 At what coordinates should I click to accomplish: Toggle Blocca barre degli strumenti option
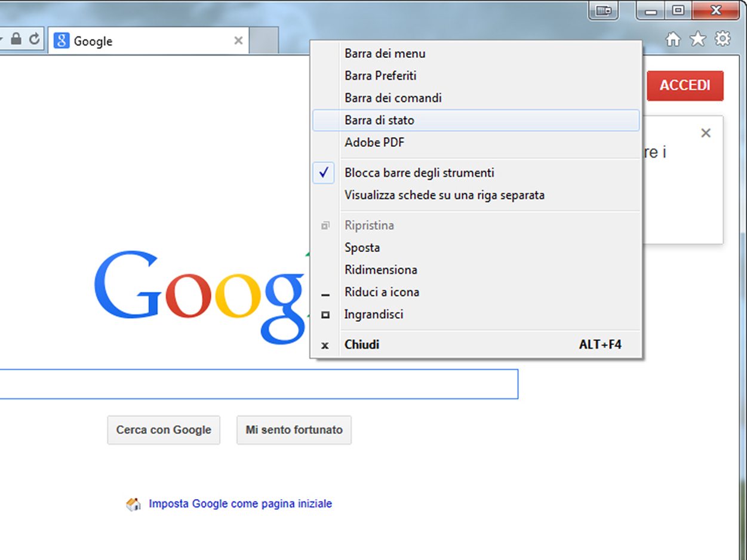pyautogui.click(x=419, y=173)
